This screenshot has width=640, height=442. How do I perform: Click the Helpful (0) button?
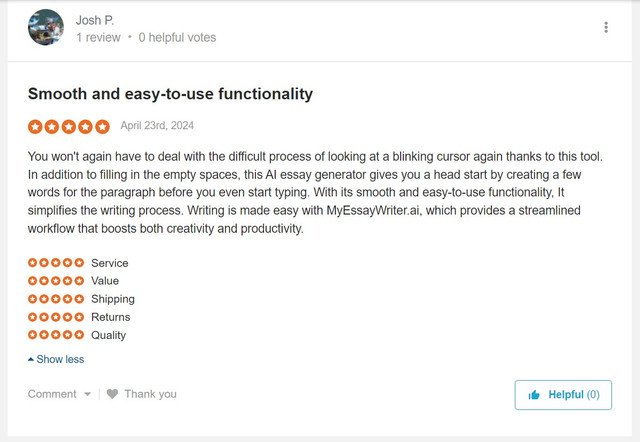tap(563, 395)
